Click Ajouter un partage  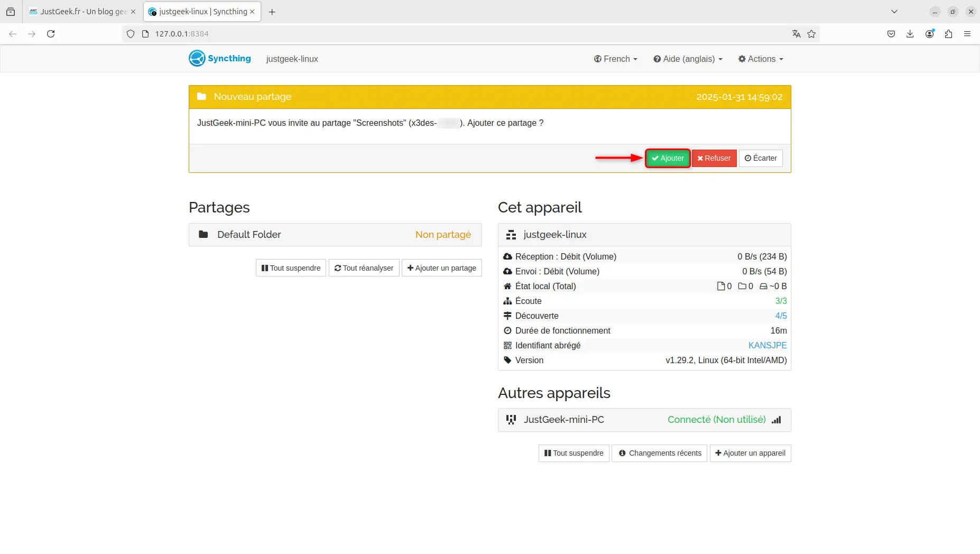point(442,268)
